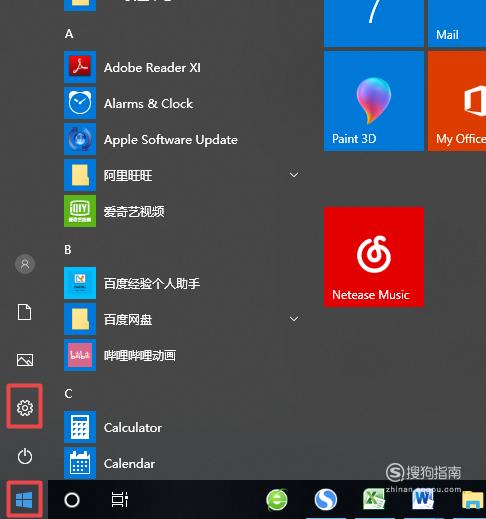Open Pictures from Start sidebar
The height and width of the screenshot is (519, 486).
tap(25, 360)
